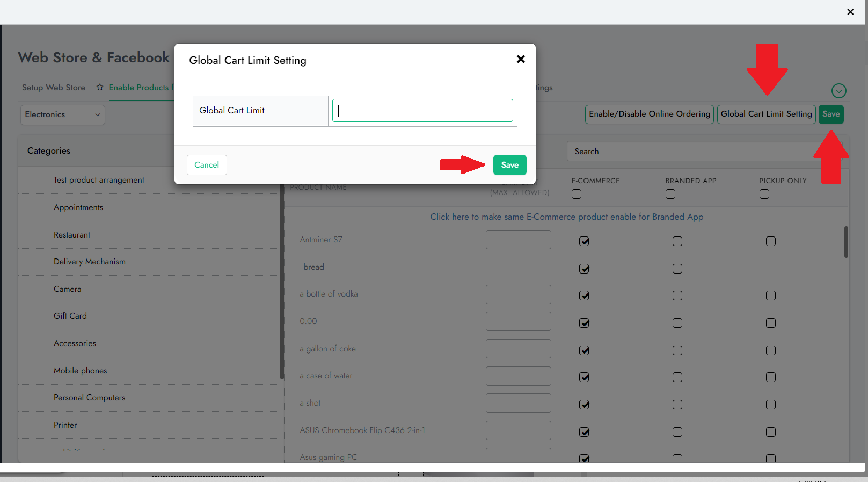Toggle the PICKUP ONLY header checkbox

(764, 194)
